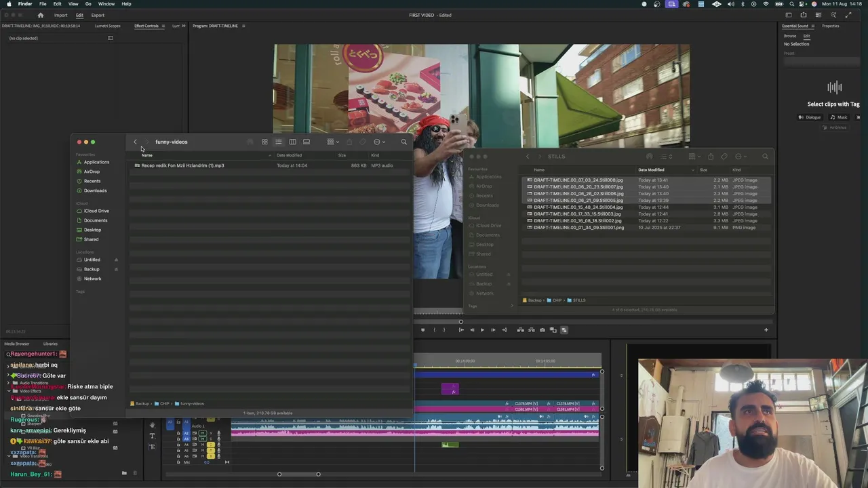This screenshot has height=488, width=868.
Task: Click the fullscreen icon in Premiere header
Action: pos(849,15)
